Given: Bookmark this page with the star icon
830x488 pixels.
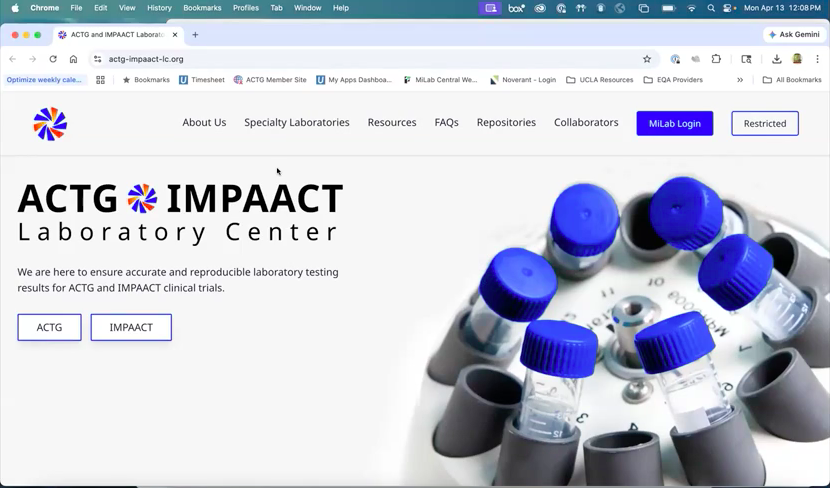Looking at the screenshot, I should coord(647,59).
